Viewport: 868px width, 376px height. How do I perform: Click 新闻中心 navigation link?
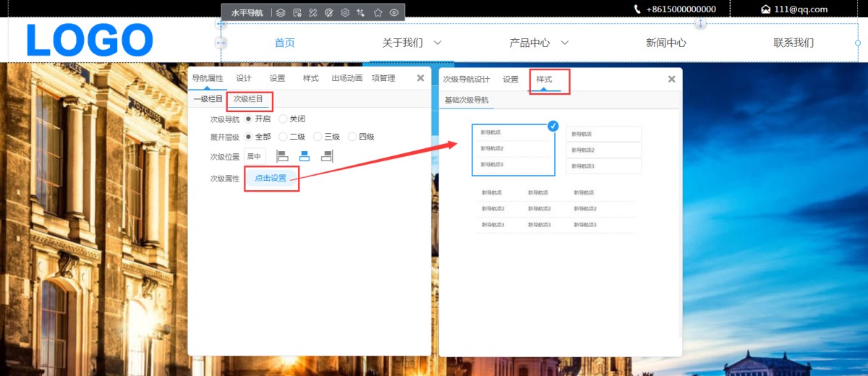coord(665,43)
